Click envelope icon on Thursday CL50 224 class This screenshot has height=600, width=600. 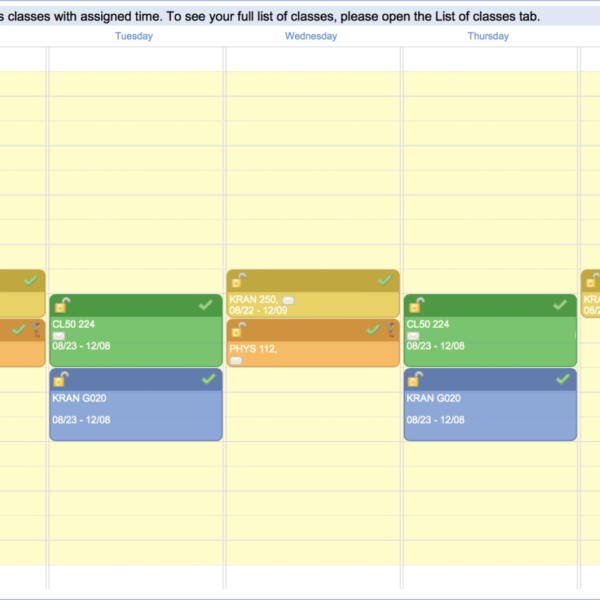[413, 336]
